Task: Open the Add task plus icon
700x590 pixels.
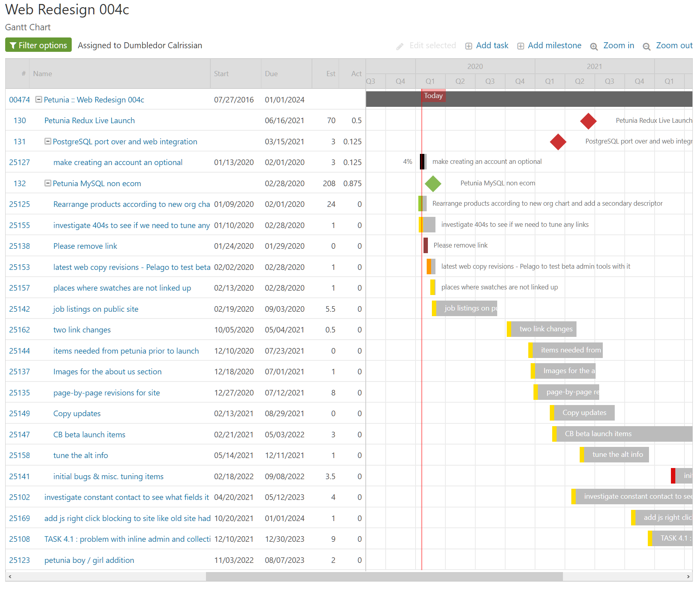Action: pyautogui.click(x=469, y=45)
